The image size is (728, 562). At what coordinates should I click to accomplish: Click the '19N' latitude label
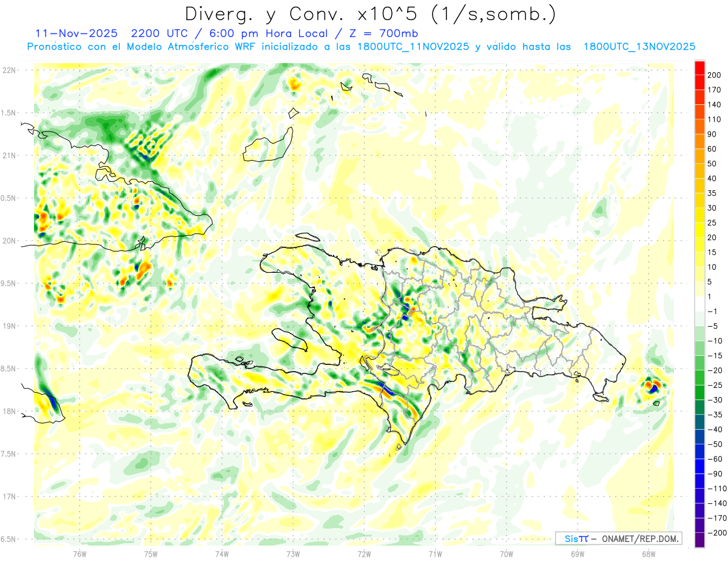click(8, 326)
